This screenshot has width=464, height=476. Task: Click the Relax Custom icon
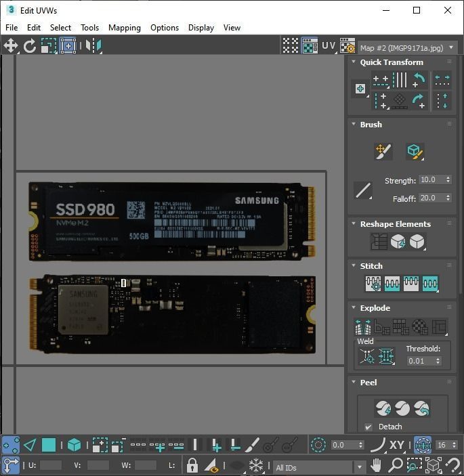point(417,242)
